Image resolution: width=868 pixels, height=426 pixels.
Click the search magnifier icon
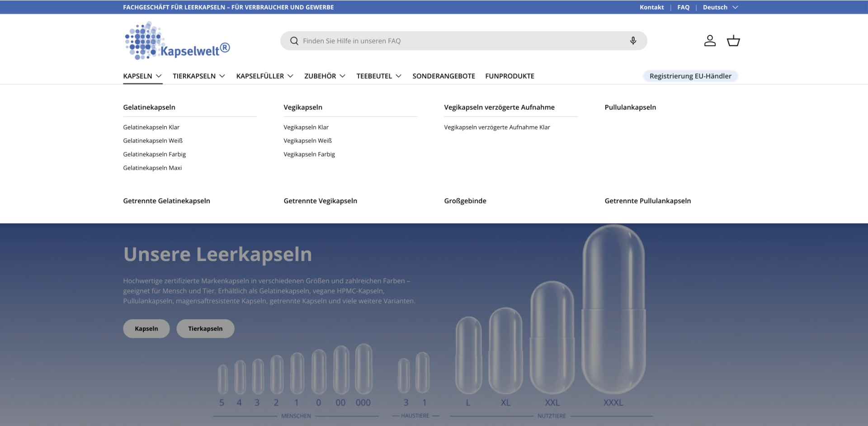pyautogui.click(x=294, y=41)
